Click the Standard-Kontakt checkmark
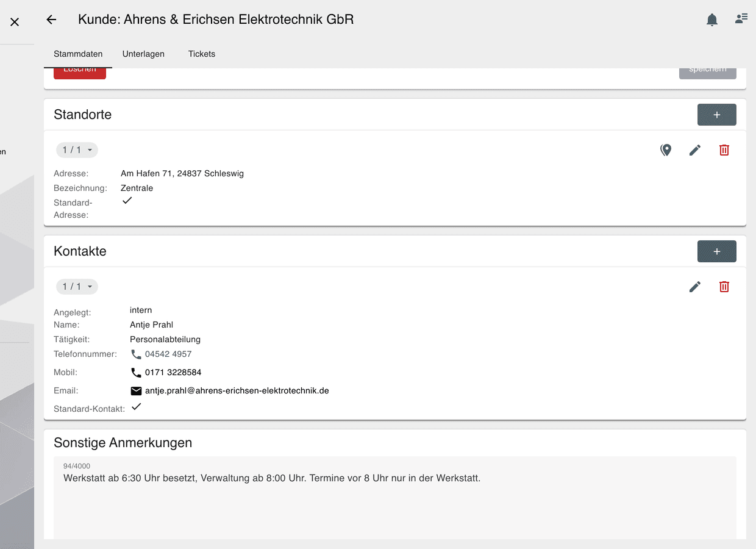756x549 pixels. click(x=136, y=407)
